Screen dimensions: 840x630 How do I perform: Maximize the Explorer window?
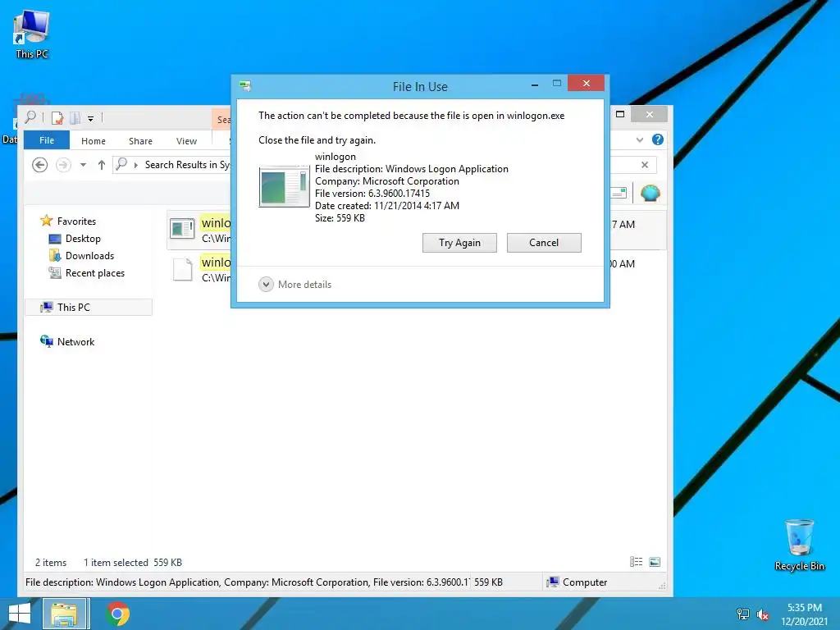(x=620, y=114)
